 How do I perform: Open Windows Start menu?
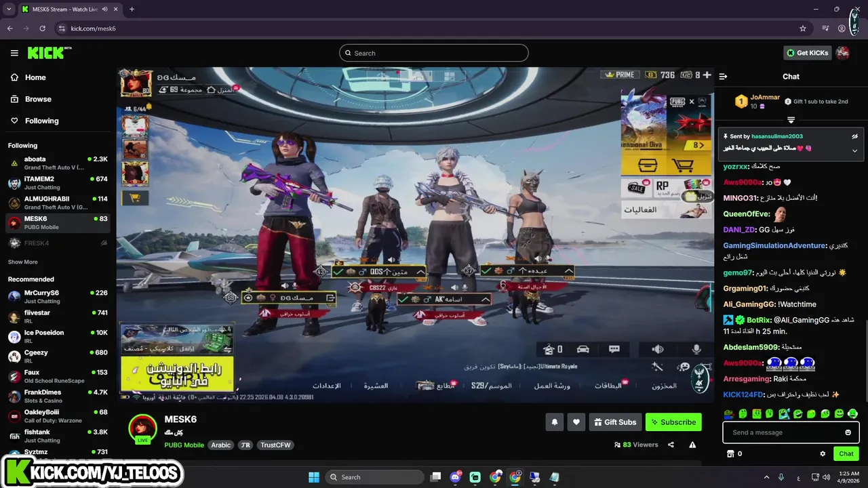point(313,477)
